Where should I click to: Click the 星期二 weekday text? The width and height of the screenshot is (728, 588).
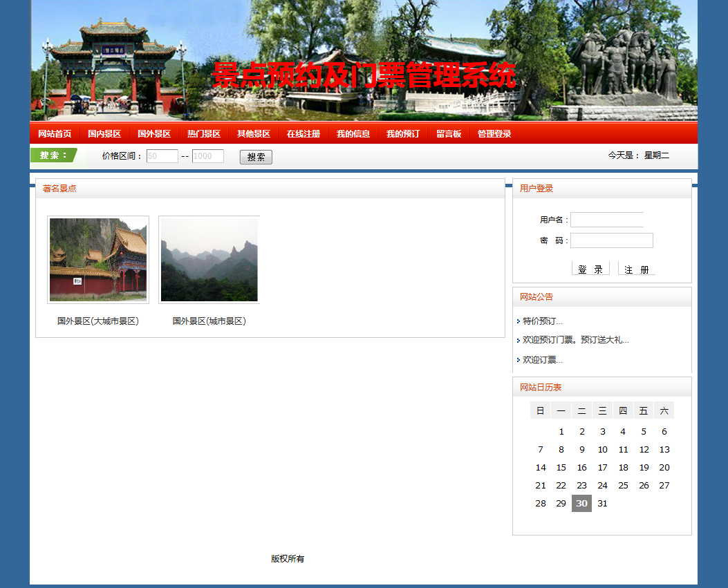(657, 155)
